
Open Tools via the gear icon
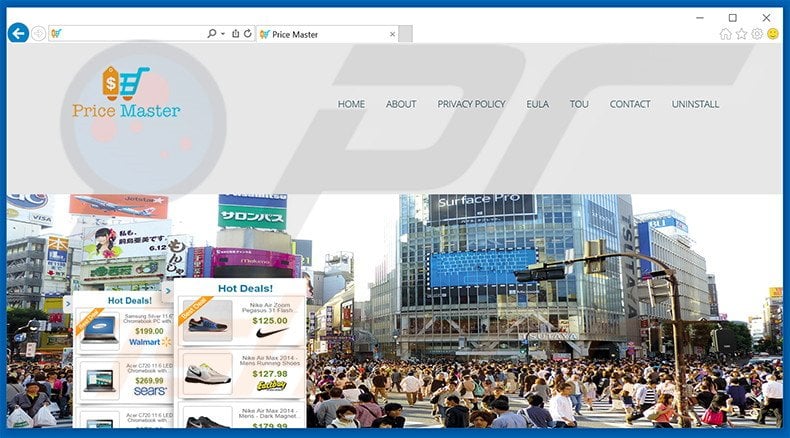(757, 34)
